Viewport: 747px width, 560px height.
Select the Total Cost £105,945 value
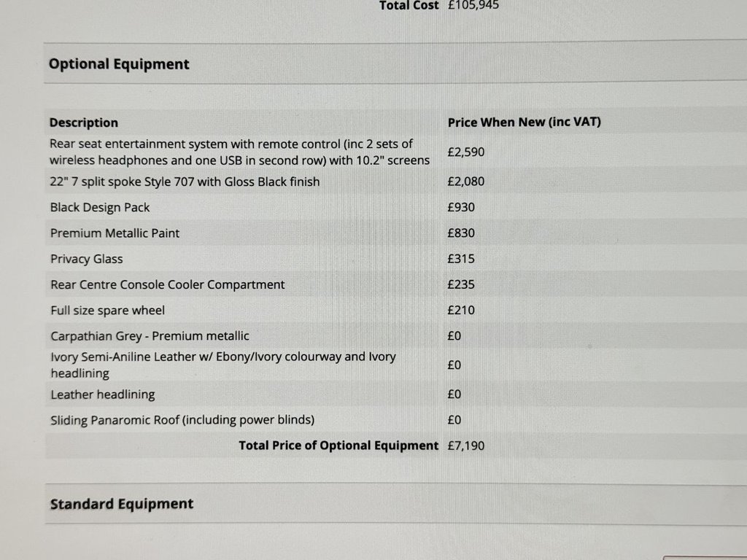point(473,6)
